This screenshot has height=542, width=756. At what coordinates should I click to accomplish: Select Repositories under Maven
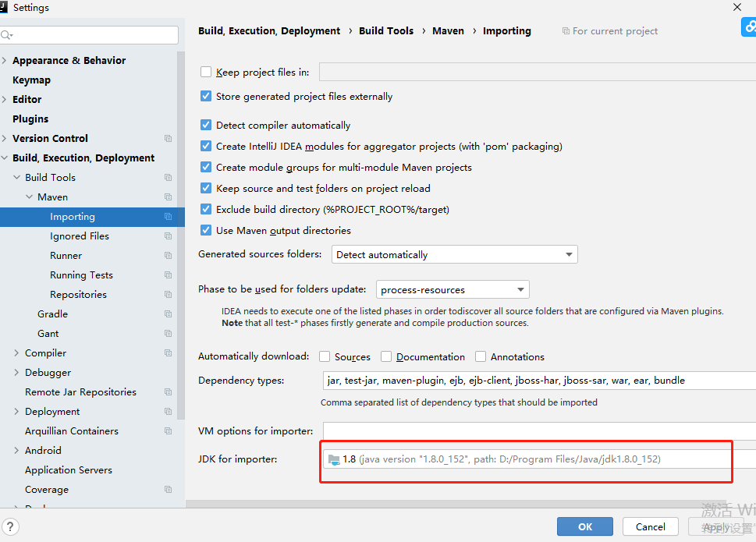tap(79, 294)
